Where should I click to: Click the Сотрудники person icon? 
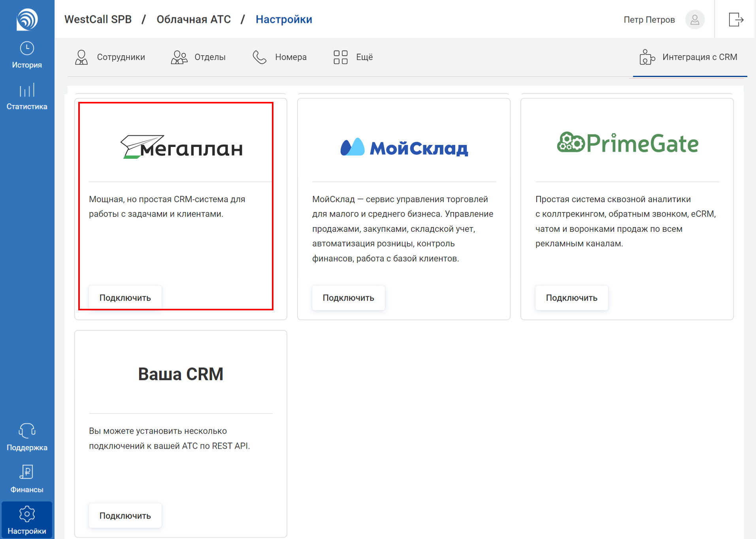pos(81,57)
